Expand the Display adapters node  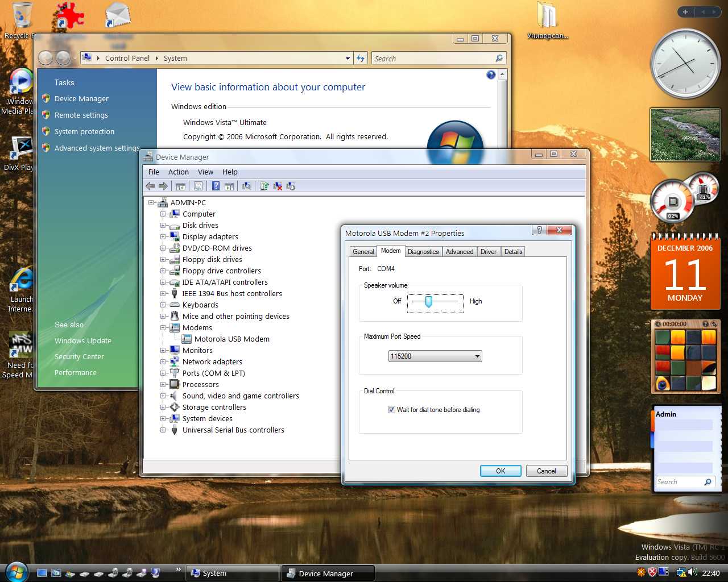[163, 236]
